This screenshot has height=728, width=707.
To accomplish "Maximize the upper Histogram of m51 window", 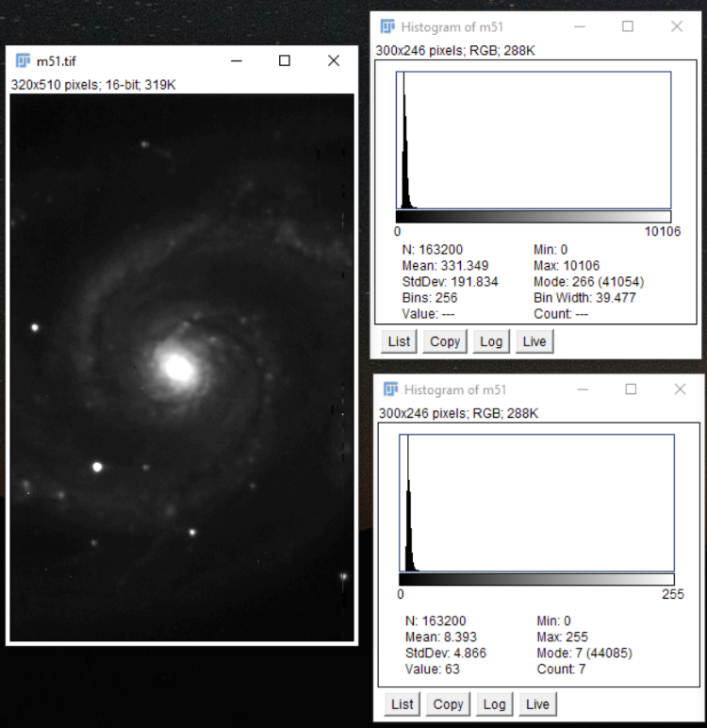I will (x=628, y=26).
